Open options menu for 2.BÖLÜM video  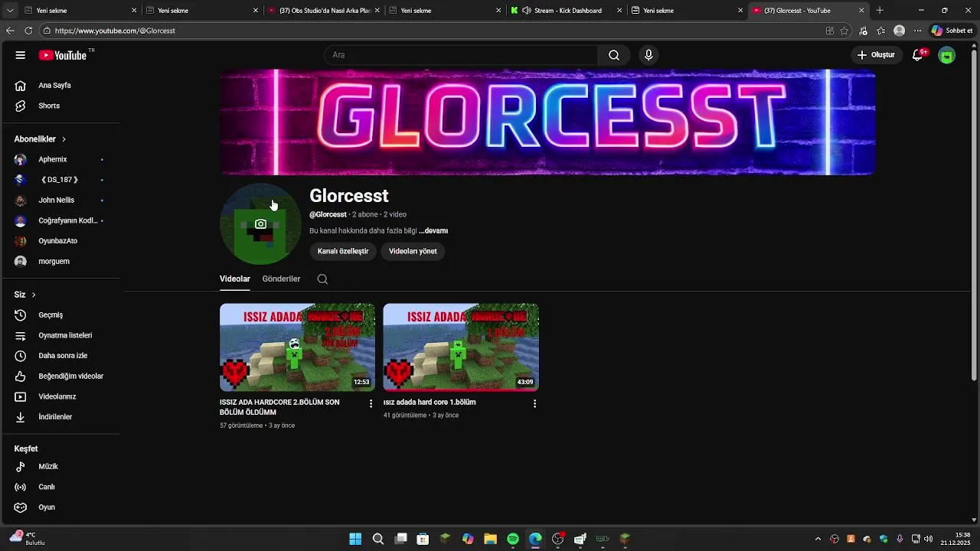click(371, 403)
